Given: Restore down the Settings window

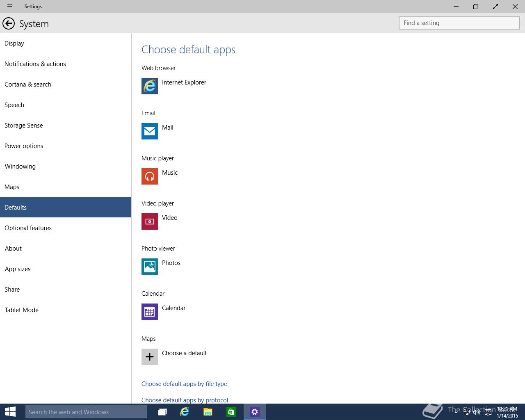Looking at the screenshot, I should 476,7.
